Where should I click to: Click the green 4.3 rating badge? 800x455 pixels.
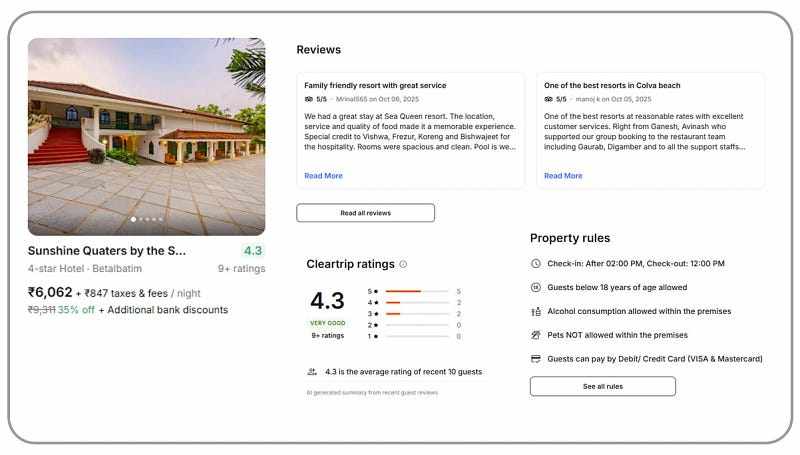pyautogui.click(x=253, y=251)
